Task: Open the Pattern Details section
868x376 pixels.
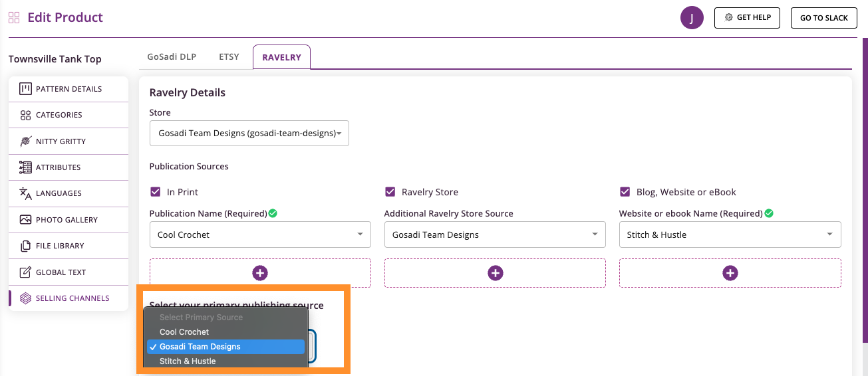Action: pyautogui.click(x=69, y=89)
